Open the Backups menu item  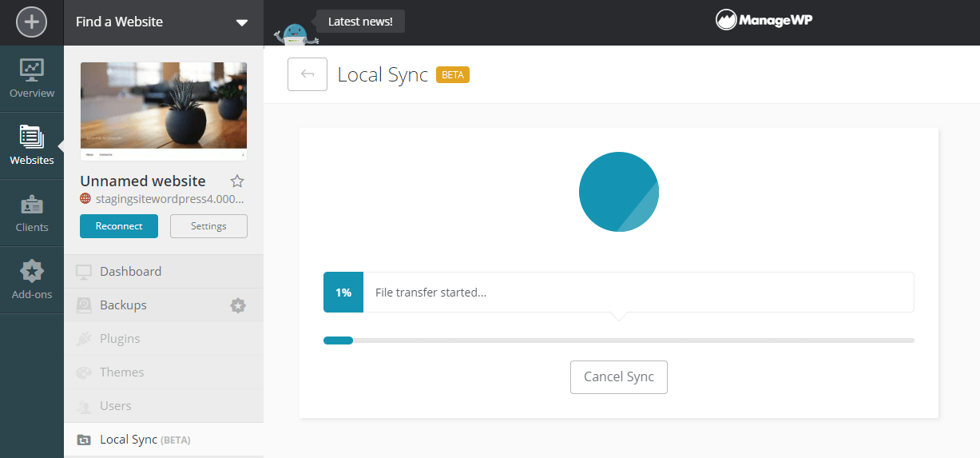click(123, 305)
